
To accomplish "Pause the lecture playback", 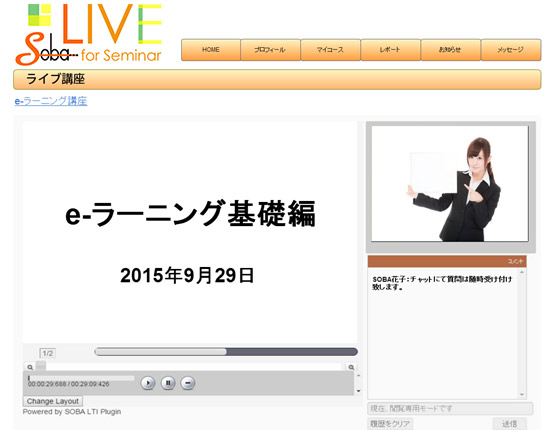I will tap(168, 383).
